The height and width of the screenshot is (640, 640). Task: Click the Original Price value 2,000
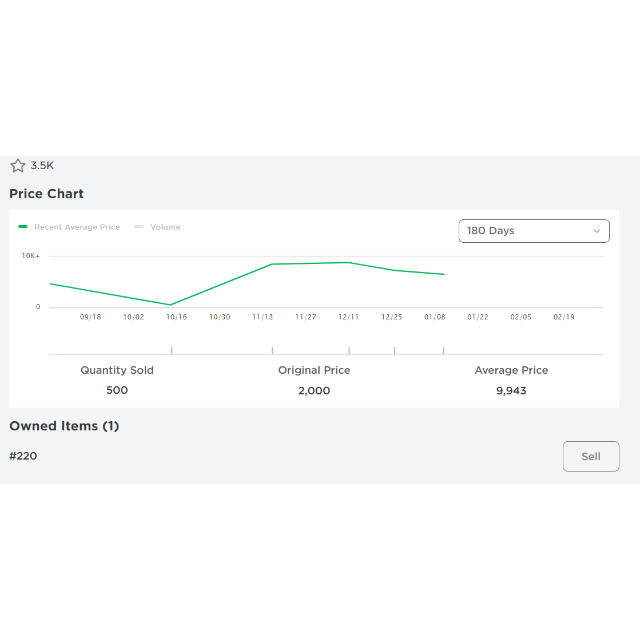314,391
